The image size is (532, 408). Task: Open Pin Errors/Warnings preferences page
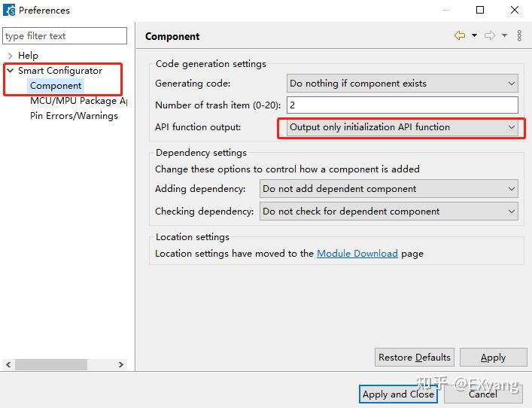pos(74,116)
